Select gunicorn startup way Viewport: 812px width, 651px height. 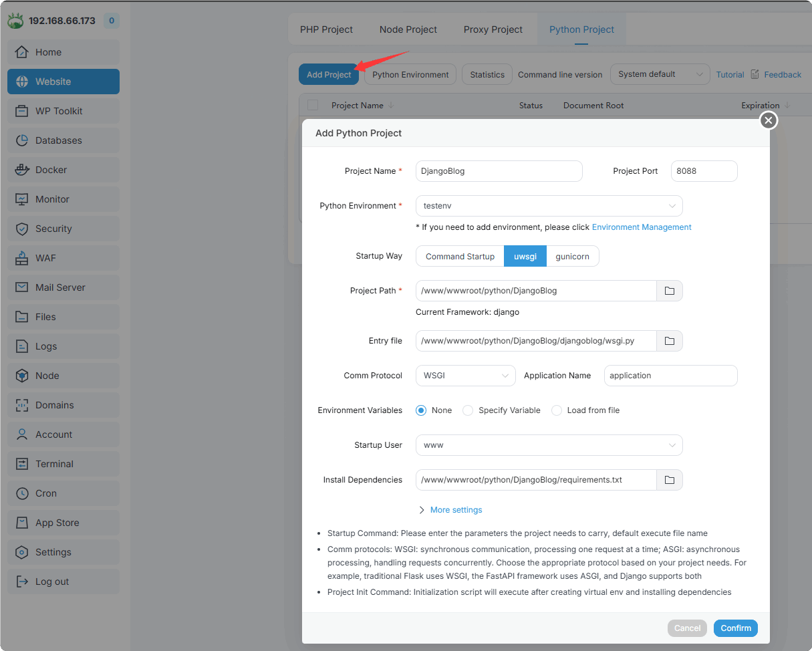pyautogui.click(x=572, y=257)
